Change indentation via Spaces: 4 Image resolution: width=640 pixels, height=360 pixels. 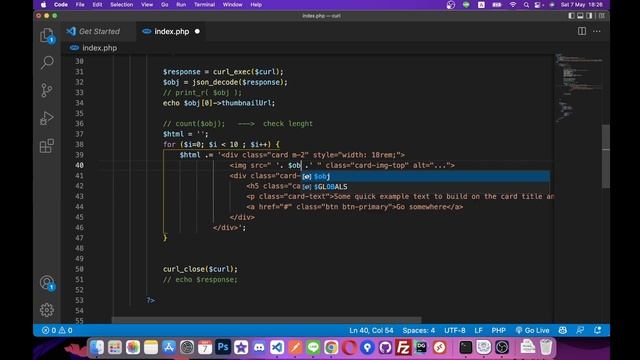click(x=418, y=330)
